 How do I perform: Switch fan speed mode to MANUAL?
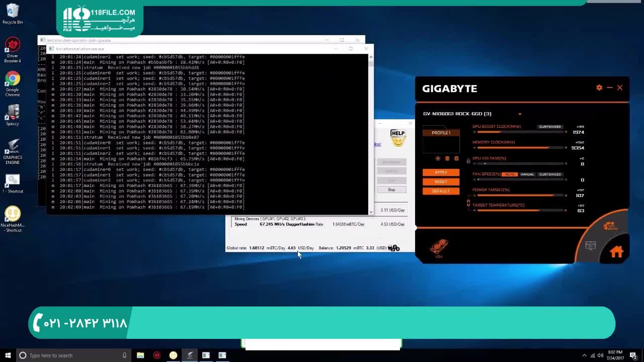pyautogui.click(x=527, y=174)
